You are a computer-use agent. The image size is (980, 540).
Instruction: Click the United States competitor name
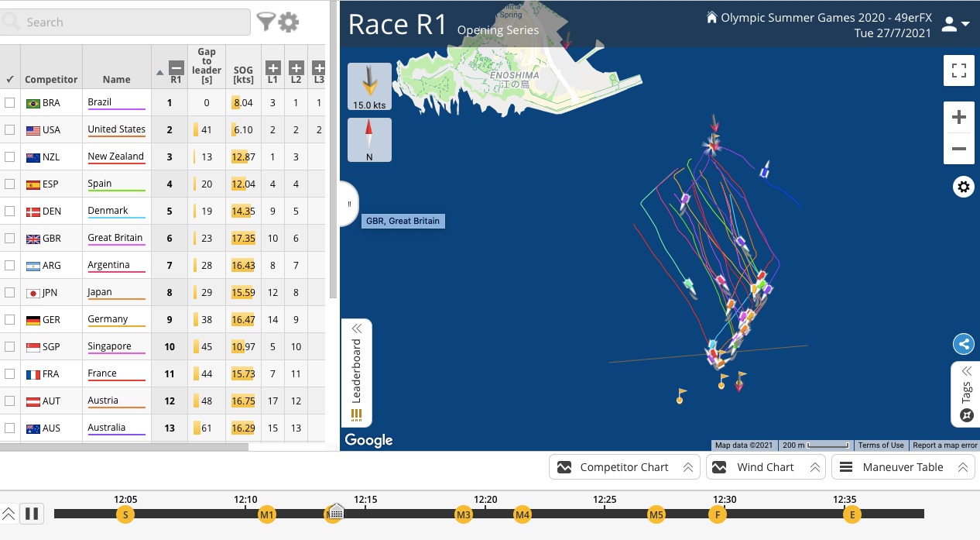click(x=116, y=129)
